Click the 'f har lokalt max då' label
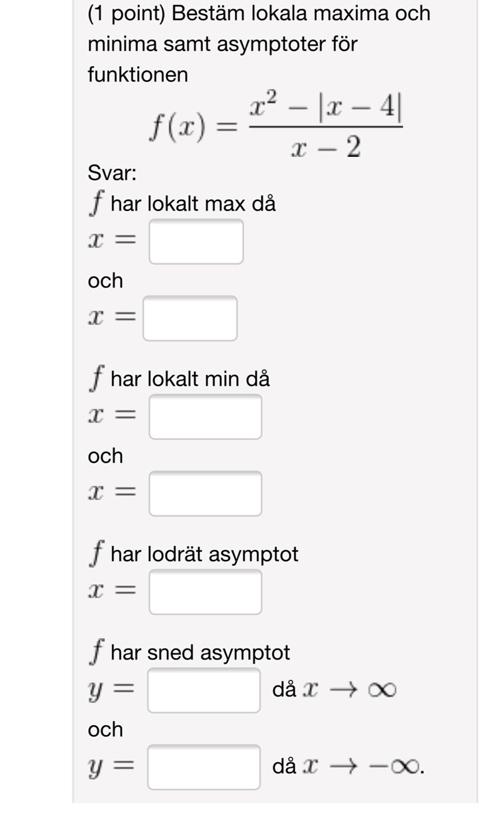Screen dimensions: 504x829 183,204
